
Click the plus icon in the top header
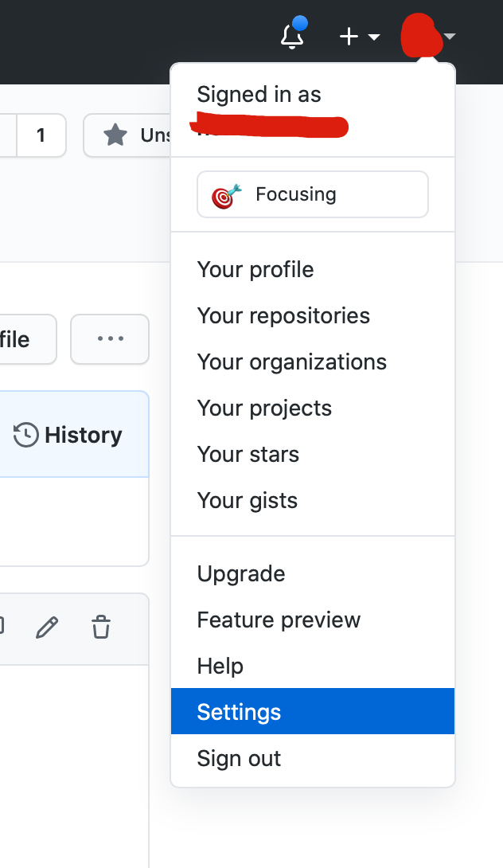[x=348, y=36]
